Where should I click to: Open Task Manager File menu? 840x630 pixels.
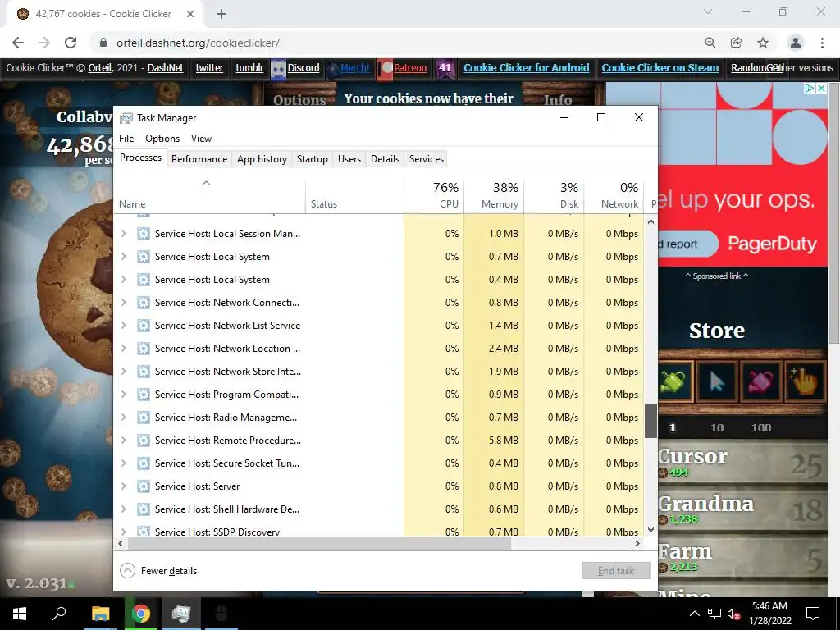126,139
